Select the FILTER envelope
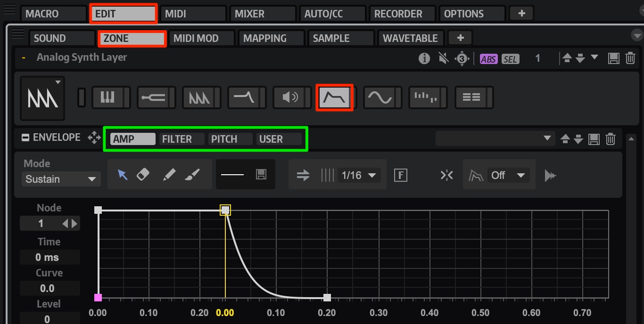The width and height of the screenshot is (644, 324). pos(182,139)
